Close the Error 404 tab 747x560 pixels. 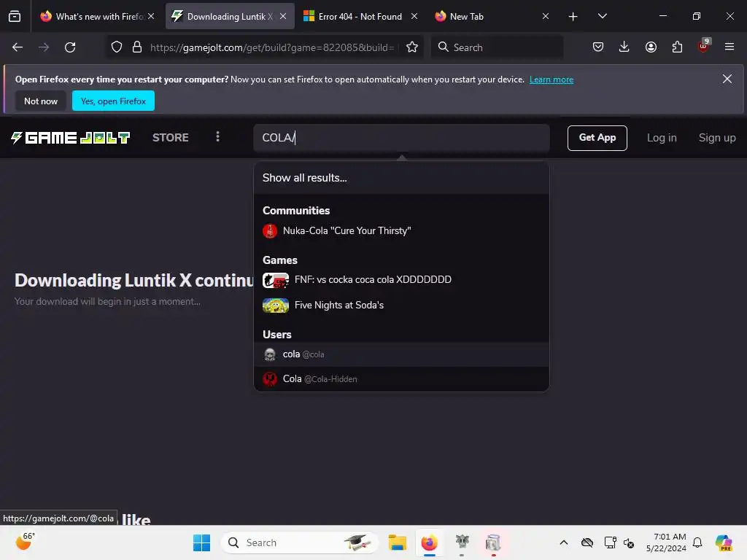coord(414,16)
